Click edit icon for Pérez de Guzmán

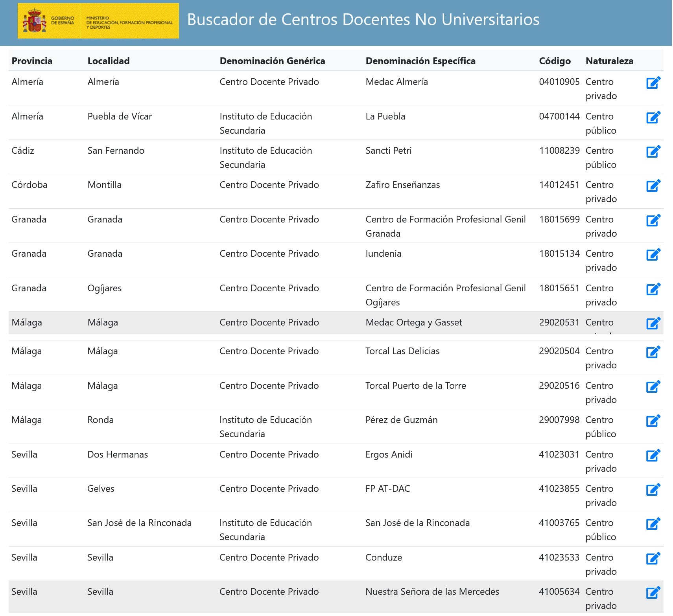(653, 421)
